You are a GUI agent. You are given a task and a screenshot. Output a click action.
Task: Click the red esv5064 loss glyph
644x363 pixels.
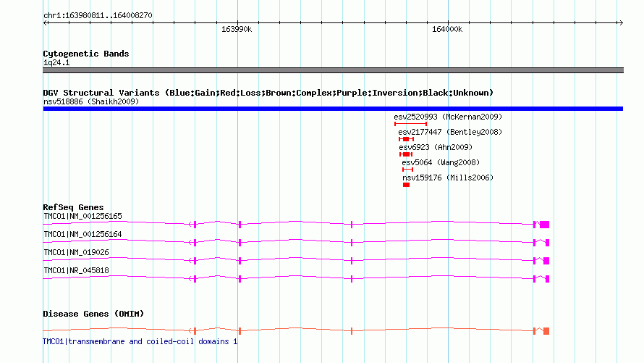[x=407, y=170]
